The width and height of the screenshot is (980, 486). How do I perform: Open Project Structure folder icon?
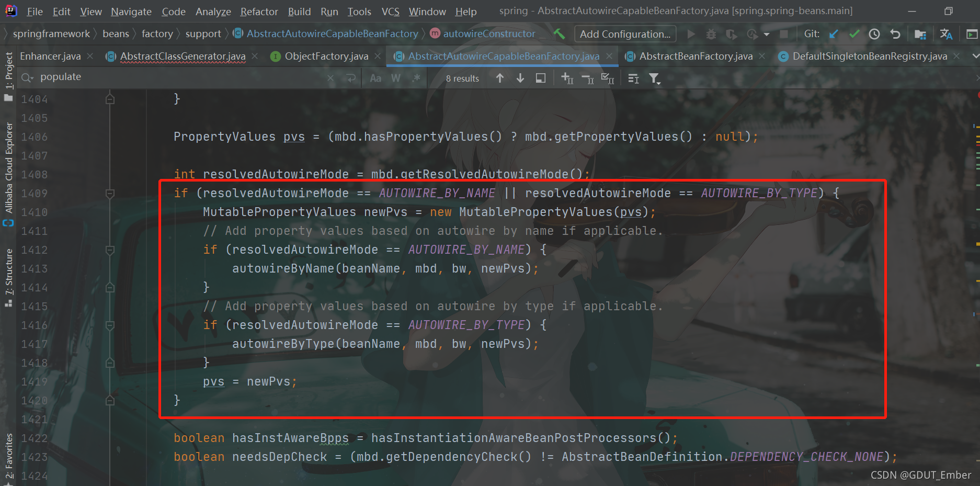point(920,35)
